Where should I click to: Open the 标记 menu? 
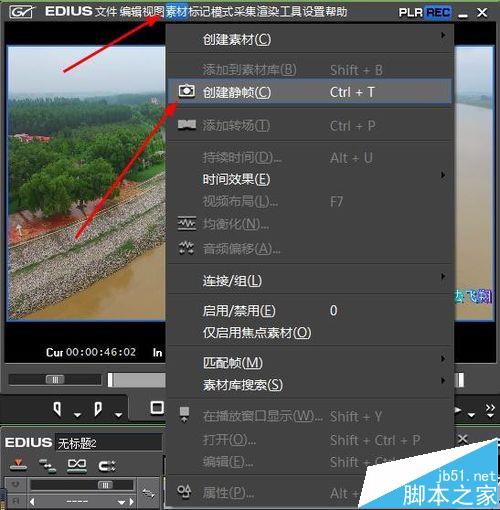tap(199, 12)
